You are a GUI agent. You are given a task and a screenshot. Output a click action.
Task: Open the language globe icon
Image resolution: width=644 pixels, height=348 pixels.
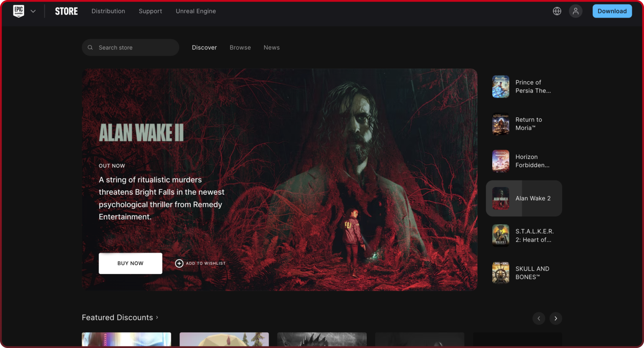[x=557, y=11]
